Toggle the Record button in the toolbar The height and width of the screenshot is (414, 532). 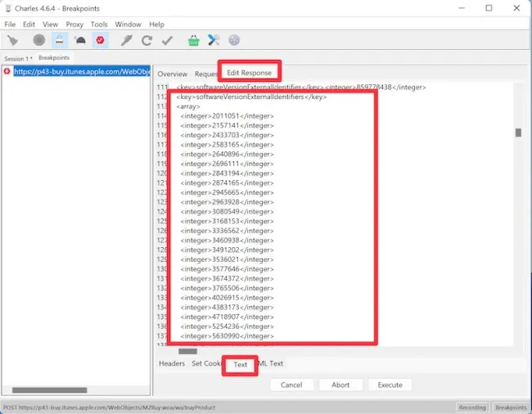(x=38, y=40)
